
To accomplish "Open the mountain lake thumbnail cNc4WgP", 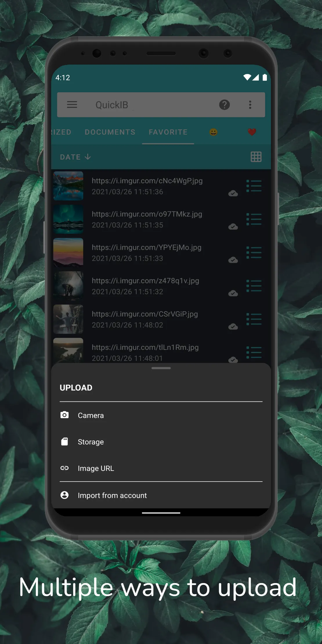I will [68, 186].
